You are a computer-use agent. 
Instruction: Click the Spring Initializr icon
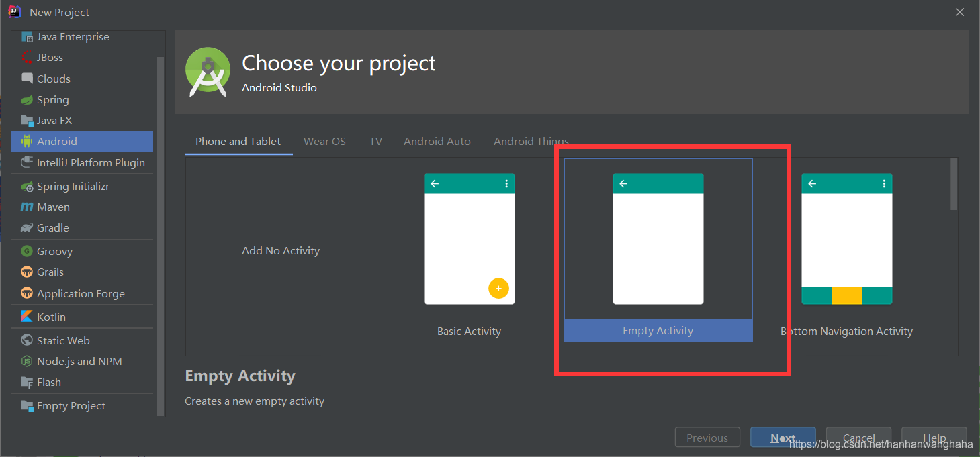(x=27, y=187)
